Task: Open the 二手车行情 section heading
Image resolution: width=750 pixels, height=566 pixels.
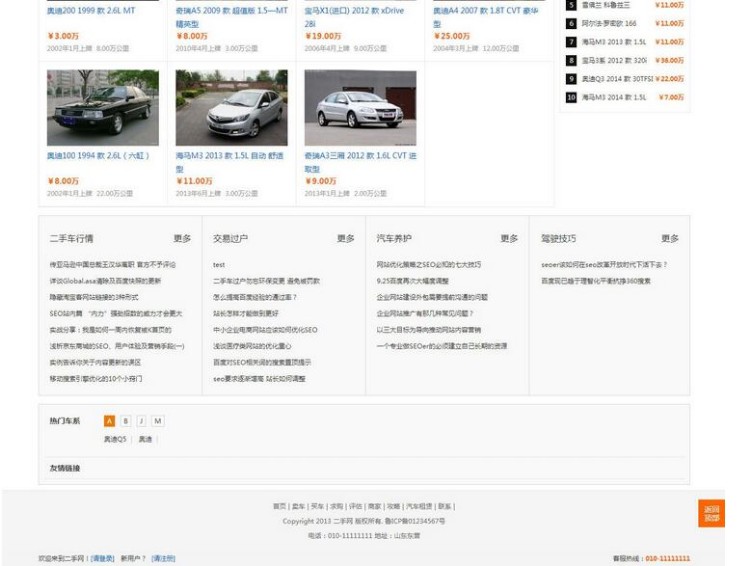Action: click(71, 238)
